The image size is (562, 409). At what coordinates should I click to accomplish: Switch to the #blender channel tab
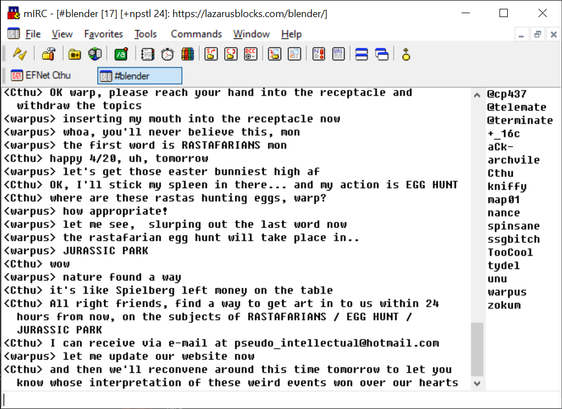tap(139, 76)
